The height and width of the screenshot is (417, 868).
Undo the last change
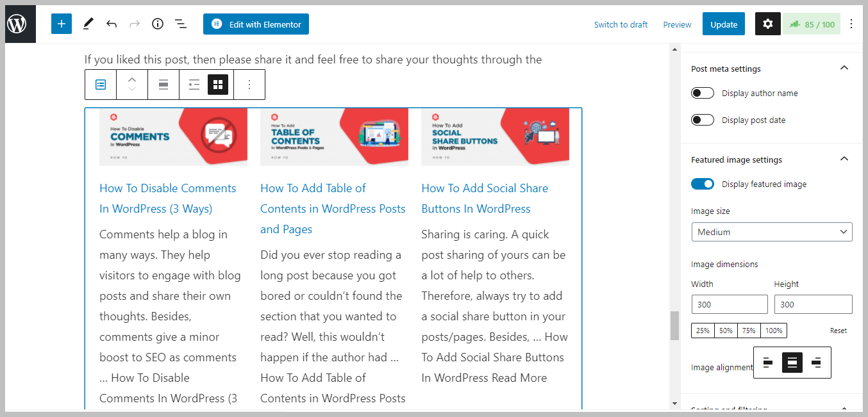(x=112, y=24)
